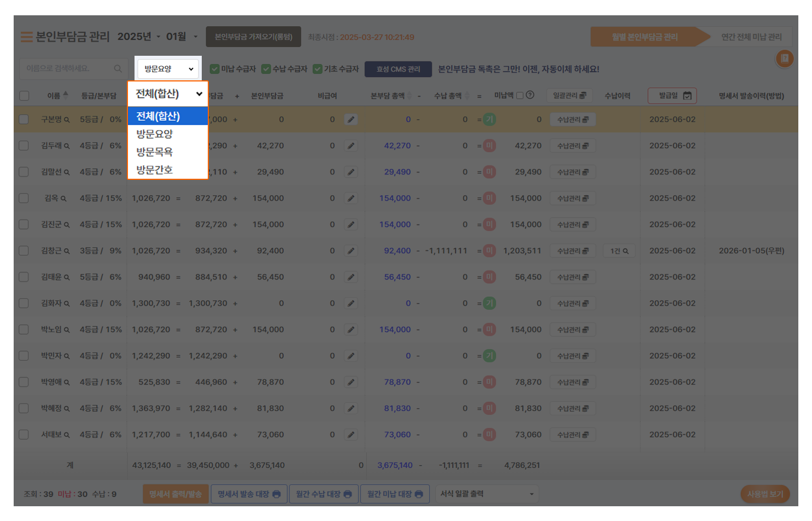Click the magnifier icon next to 구본명
This screenshot has width=812, height=521.
click(x=67, y=120)
